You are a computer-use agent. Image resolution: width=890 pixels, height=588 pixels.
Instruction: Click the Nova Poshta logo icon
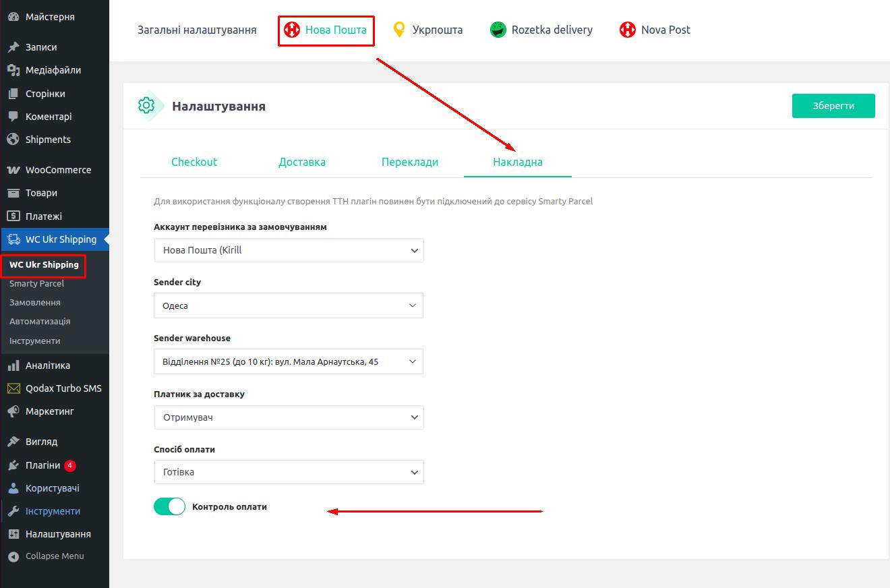click(x=291, y=30)
